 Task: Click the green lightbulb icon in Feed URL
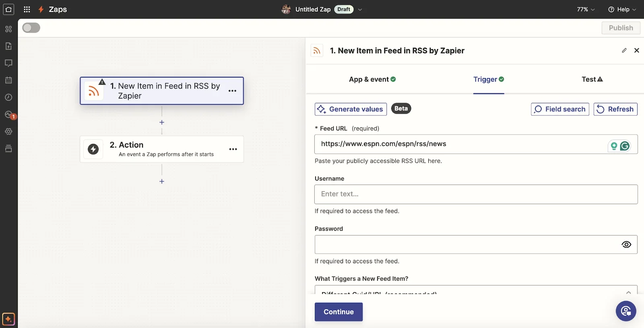614,146
